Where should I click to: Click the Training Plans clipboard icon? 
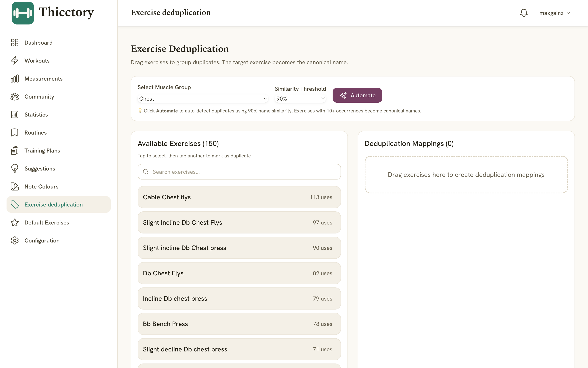tap(14, 151)
